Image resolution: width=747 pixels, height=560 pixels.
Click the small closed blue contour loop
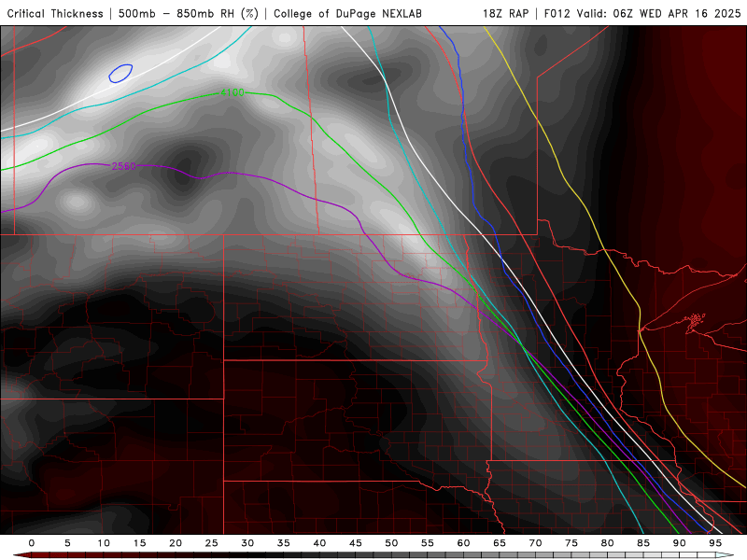click(x=120, y=74)
